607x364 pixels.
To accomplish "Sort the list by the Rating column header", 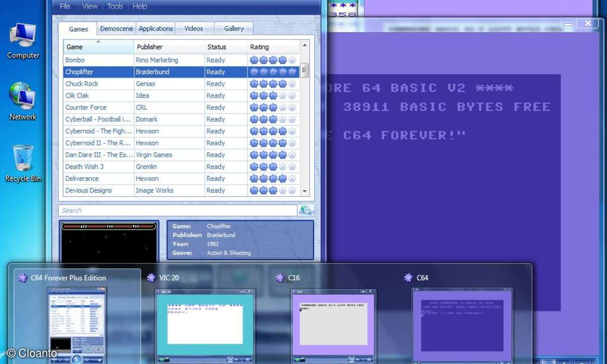I will click(274, 47).
